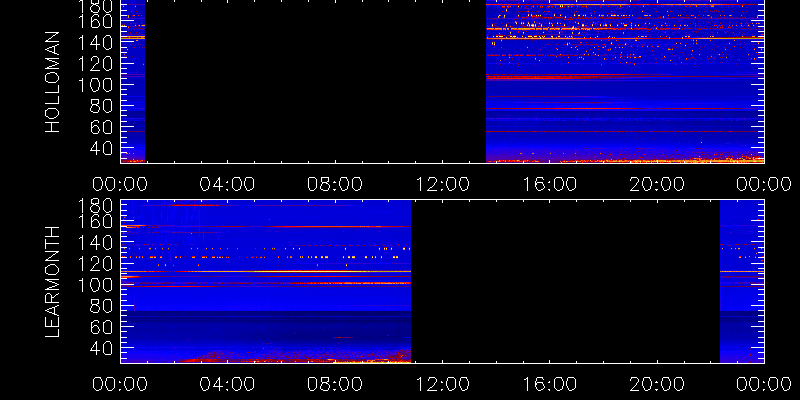
Task: Select the 140 tick label on Holloman axis
Action: coord(96,42)
